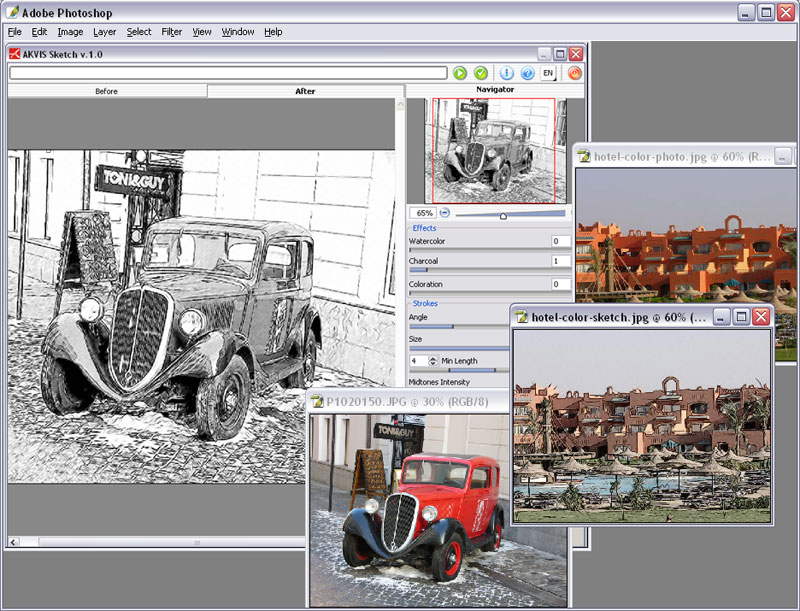
Task: Switch to the After tab
Action: (305, 91)
